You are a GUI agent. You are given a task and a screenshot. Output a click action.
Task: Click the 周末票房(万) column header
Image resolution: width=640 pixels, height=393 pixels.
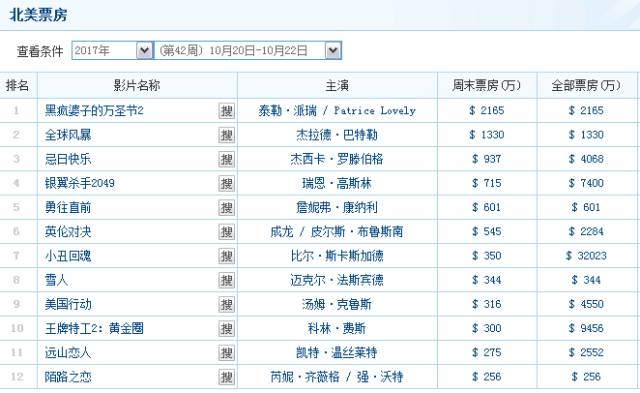(487, 86)
